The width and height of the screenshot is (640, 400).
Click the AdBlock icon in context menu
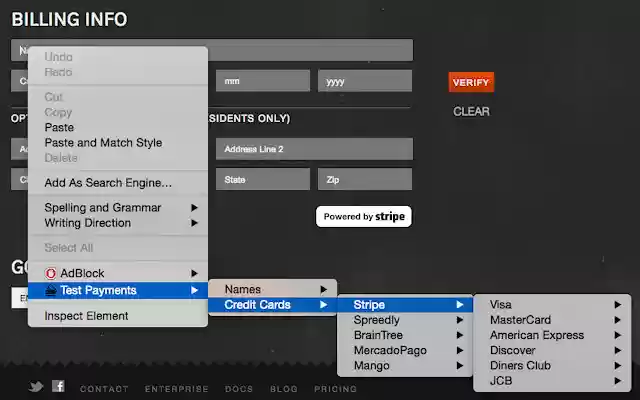(51, 273)
